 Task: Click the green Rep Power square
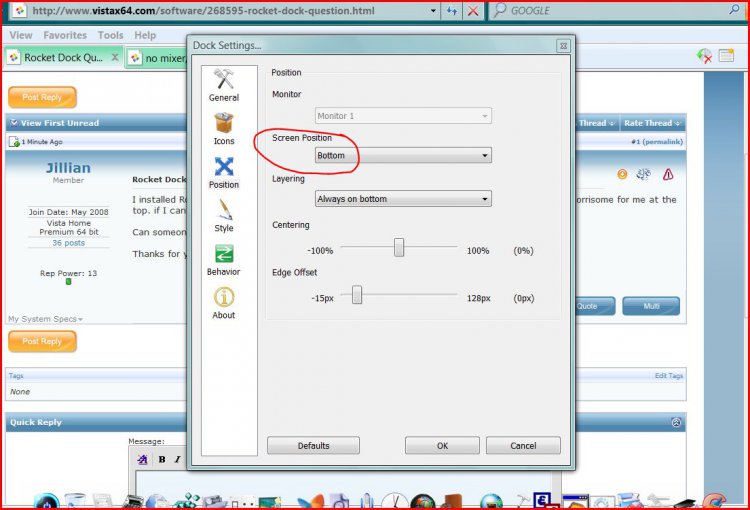[x=68, y=282]
